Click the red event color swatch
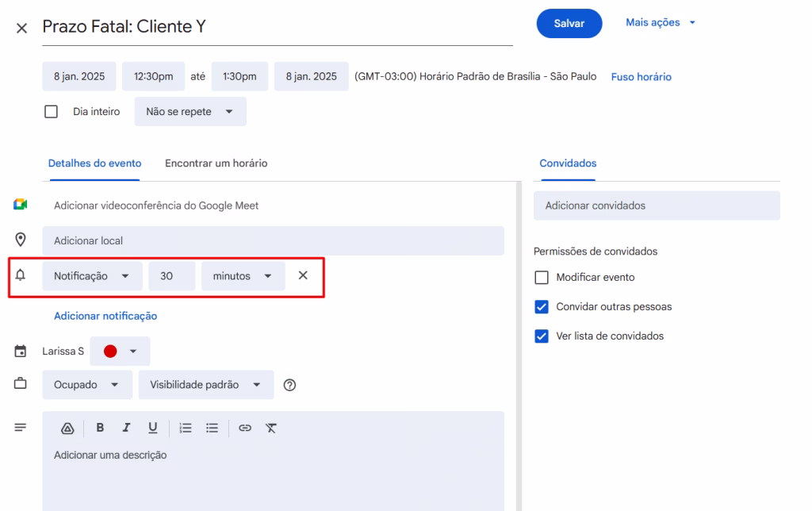 point(110,351)
